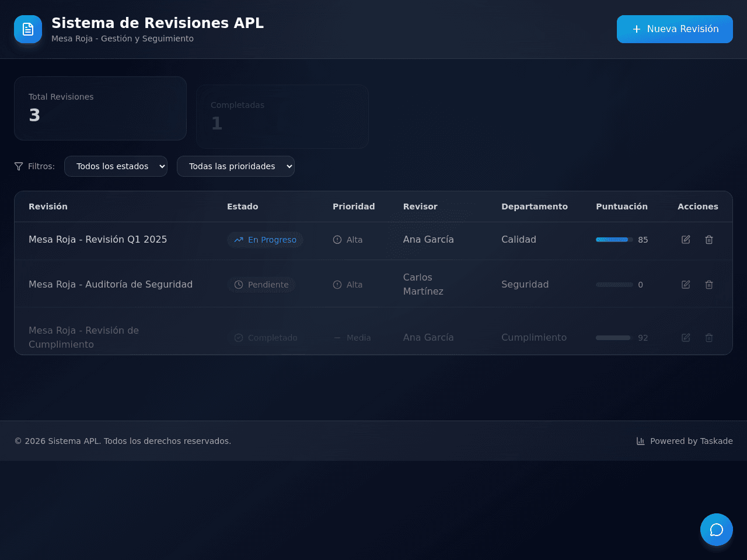The image size is (747, 560).
Task: Open the Total Revisiones stats card
Action: point(100,108)
